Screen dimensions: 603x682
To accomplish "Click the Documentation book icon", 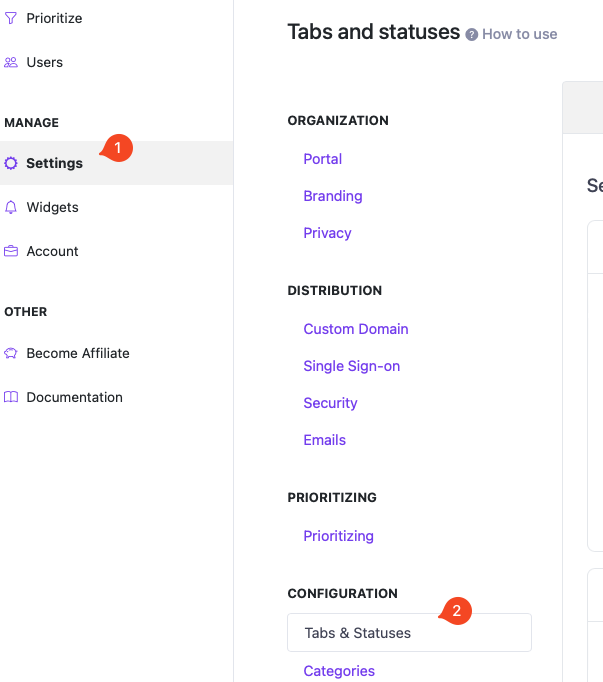I will (11, 397).
